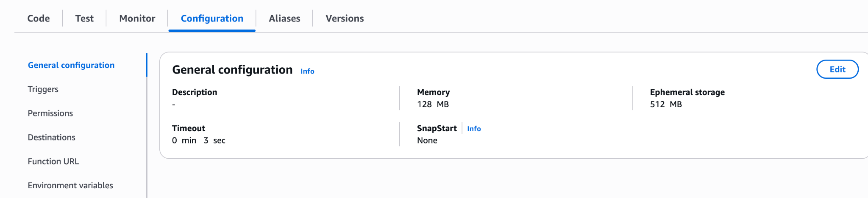This screenshot has height=198, width=868.
Task: Open Triggers in the sidebar
Action: pyautogui.click(x=43, y=89)
